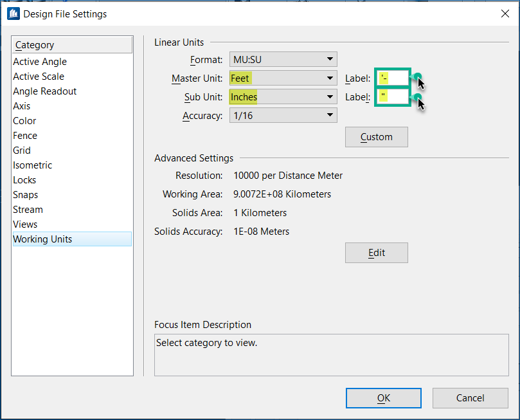The image size is (520, 420).
Task: Click the Custom button
Action: pyautogui.click(x=377, y=137)
